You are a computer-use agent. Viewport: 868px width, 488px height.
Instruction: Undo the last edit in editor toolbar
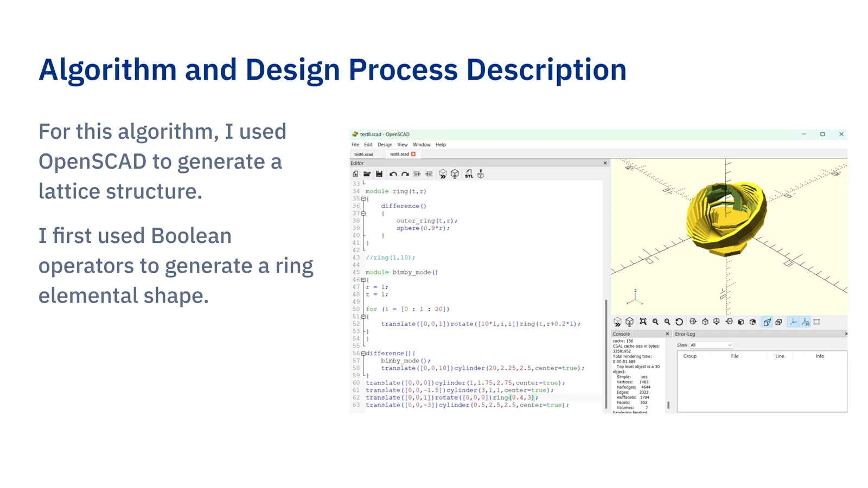(x=393, y=174)
